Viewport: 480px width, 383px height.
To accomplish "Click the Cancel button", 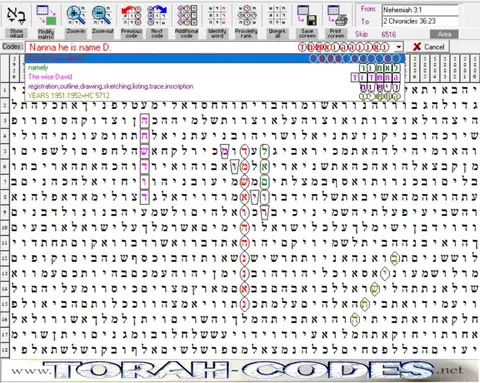I will point(429,47).
